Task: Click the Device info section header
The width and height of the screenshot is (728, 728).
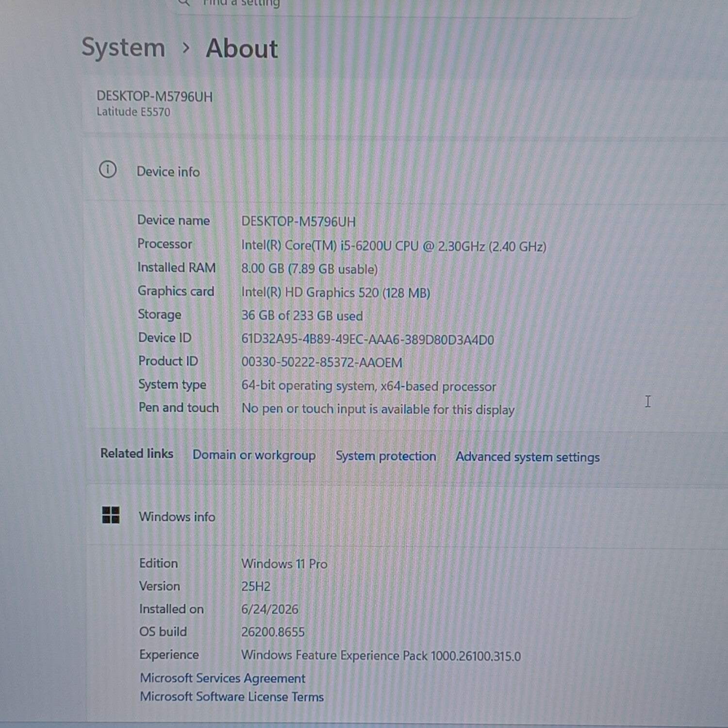Action: (168, 172)
